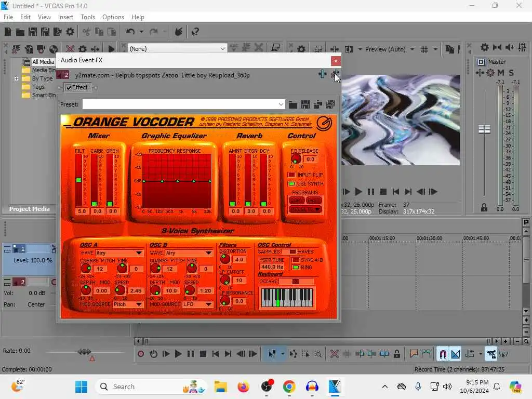Open the Tools menu

click(87, 17)
